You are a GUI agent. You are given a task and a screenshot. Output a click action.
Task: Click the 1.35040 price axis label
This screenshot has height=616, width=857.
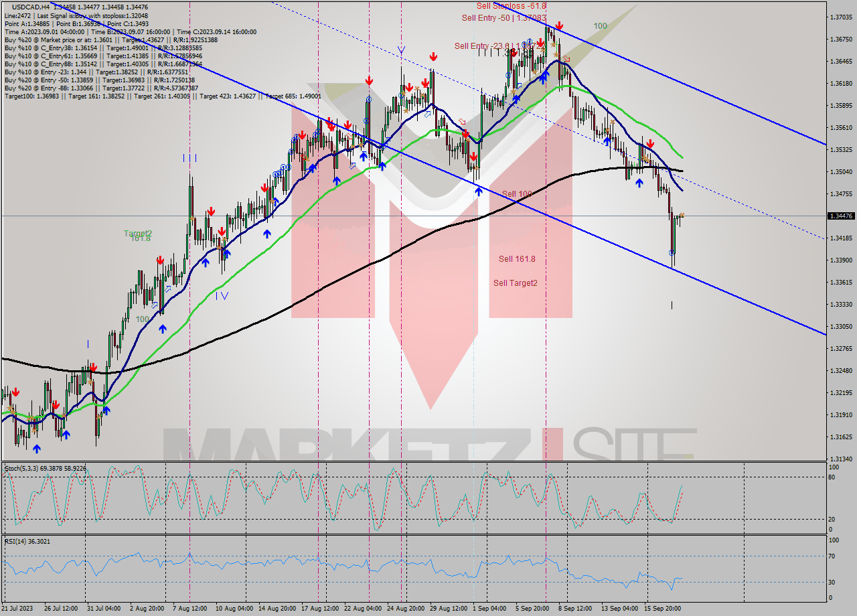tap(840, 171)
